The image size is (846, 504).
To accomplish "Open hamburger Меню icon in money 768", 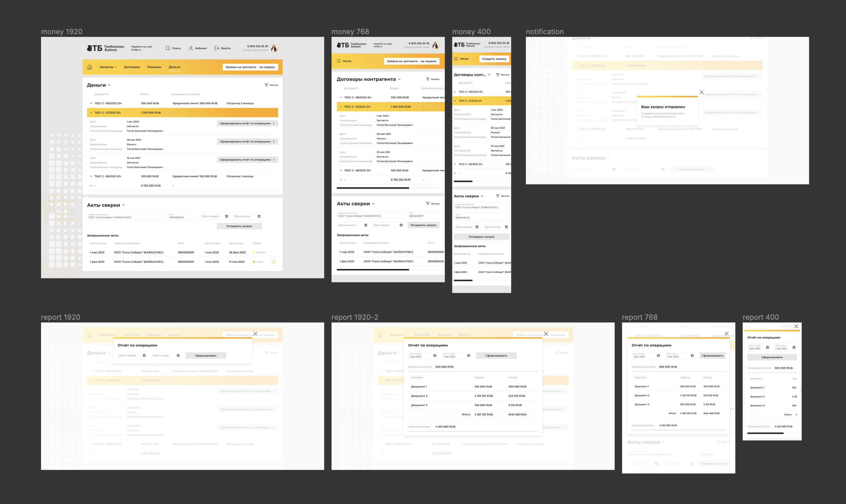I will tap(339, 61).
